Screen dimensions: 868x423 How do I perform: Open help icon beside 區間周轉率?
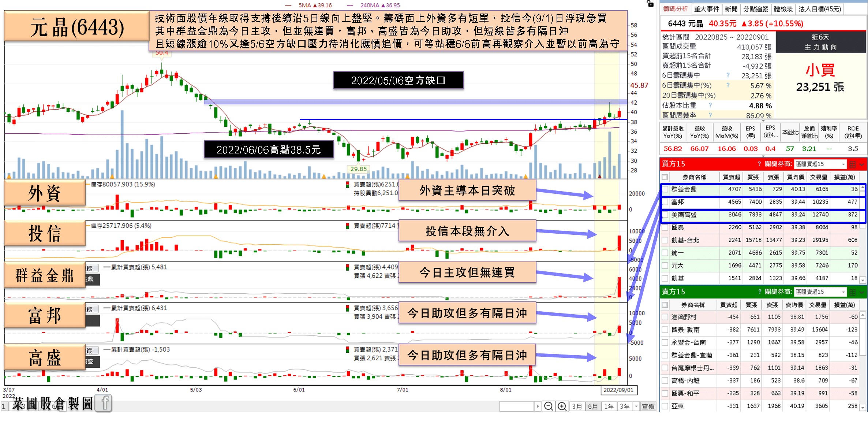click(x=710, y=115)
